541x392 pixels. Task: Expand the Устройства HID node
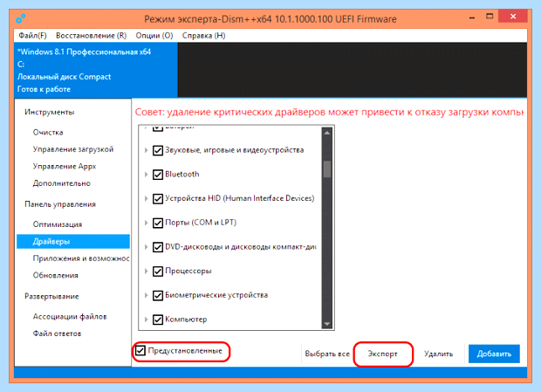[146, 199]
